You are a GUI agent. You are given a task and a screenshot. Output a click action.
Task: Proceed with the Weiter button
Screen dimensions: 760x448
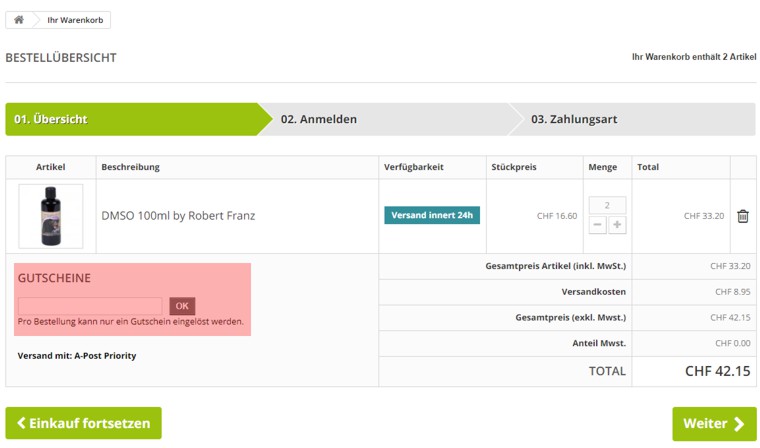[x=713, y=424]
